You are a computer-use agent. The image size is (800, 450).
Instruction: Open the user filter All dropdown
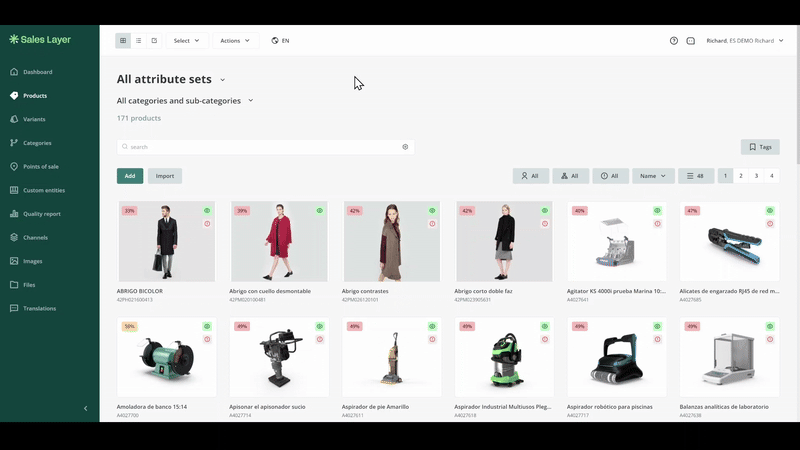pyautogui.click(x=531, y=176)
